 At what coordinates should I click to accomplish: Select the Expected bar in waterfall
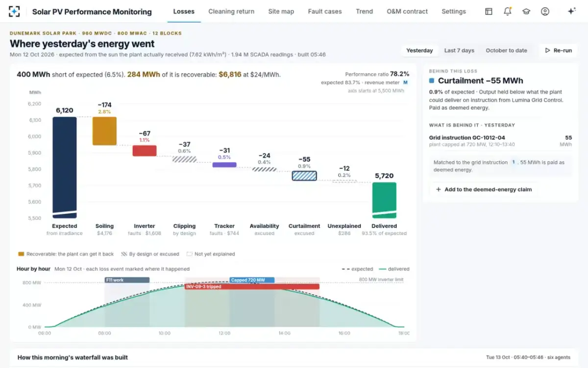coord(65,167)
